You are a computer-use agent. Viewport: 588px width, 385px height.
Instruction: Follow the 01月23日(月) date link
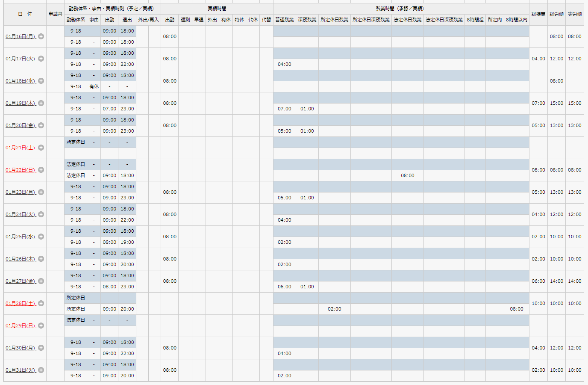coord(21,192)
